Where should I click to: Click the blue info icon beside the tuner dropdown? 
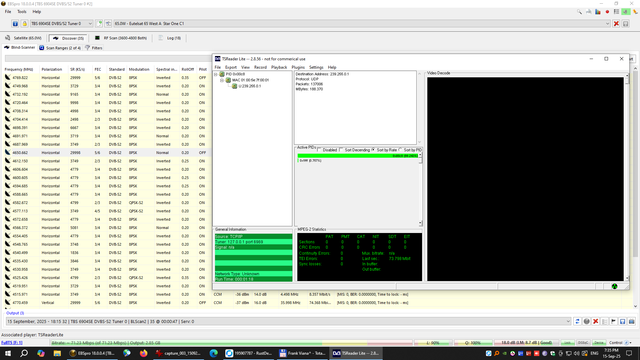coord(15,24)
